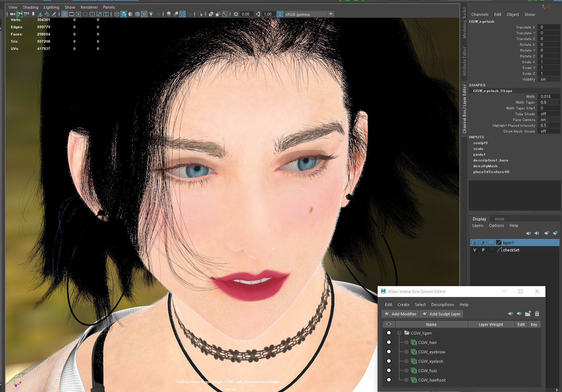The image size is (562, 392).
Task: Toggle visibility dot for CGW_eyelash
Action: [x=389, y=361]
